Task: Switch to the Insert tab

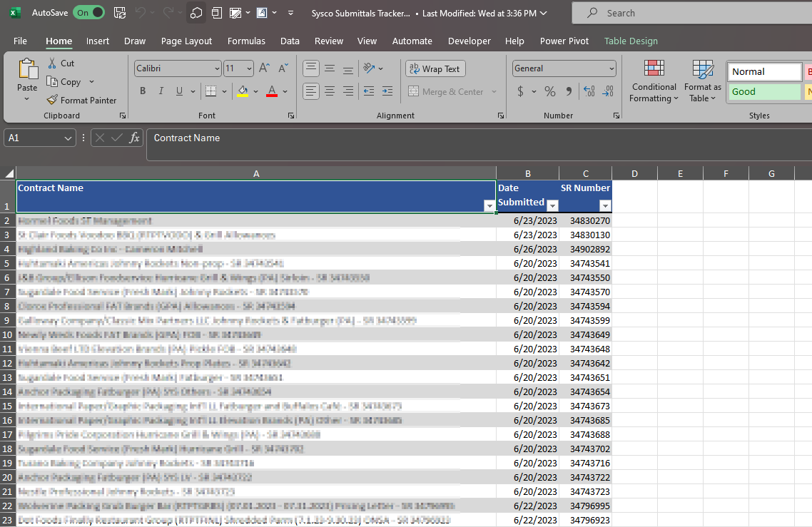Action: [x=97, y=41]
